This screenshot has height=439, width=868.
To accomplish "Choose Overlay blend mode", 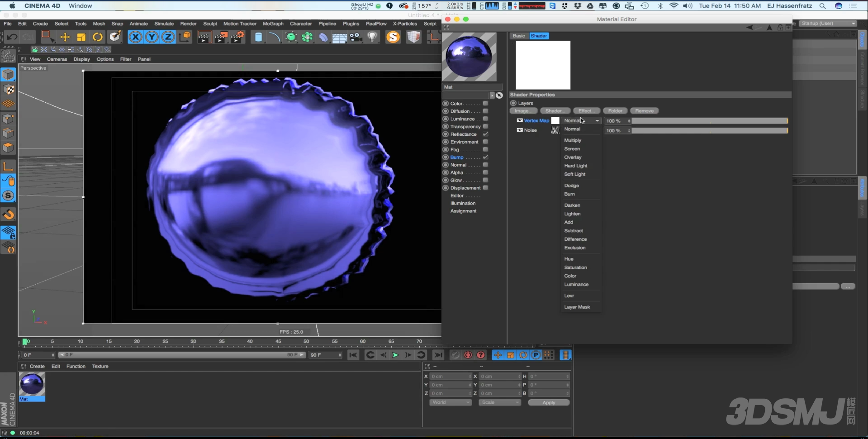I will [573, 157].
